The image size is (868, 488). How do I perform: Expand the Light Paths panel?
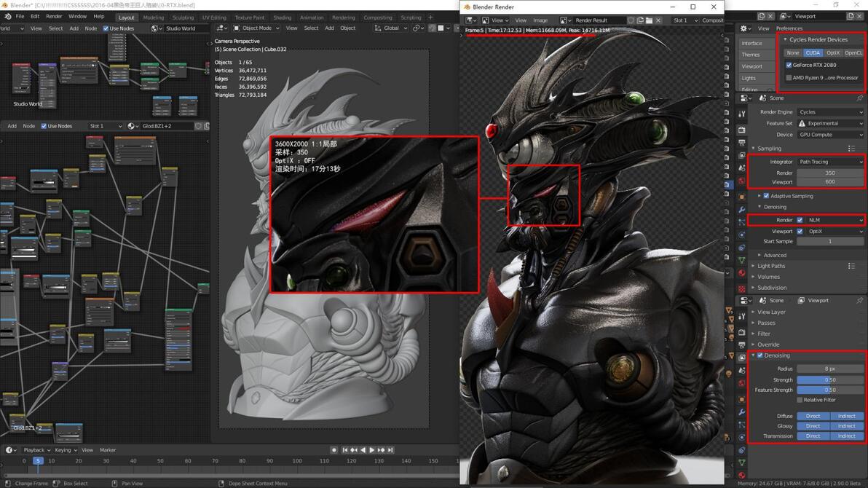click(x=771, y=266)
